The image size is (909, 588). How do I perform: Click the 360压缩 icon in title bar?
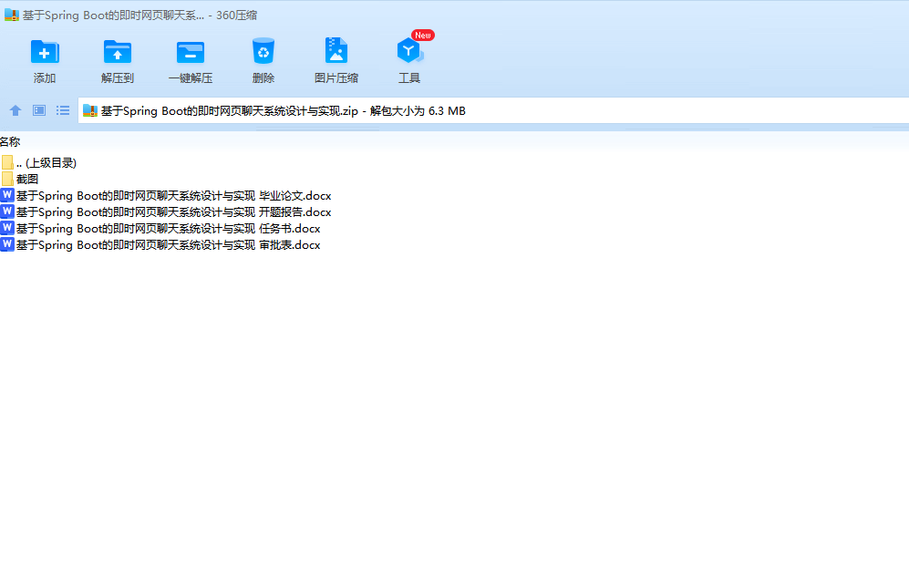(12, 15)
